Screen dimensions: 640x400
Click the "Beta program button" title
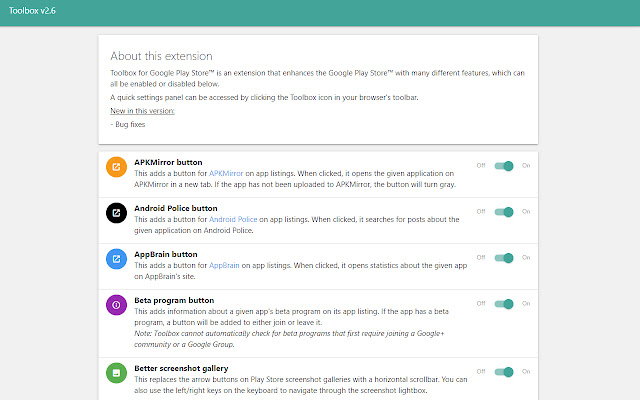[x=174, y=300]
